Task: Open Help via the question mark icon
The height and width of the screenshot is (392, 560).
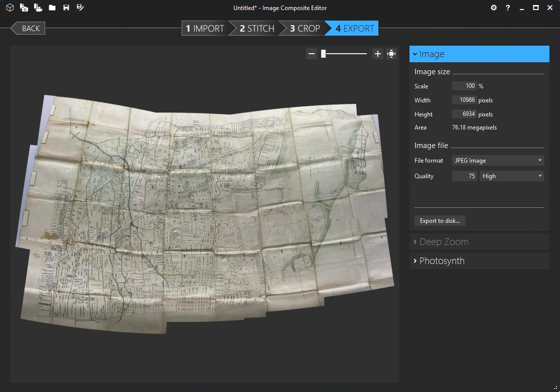Action: [508, 8]
